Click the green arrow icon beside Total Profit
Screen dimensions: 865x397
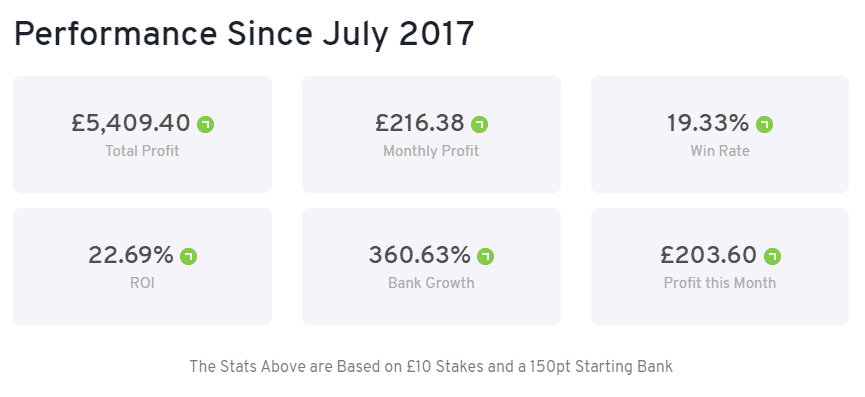coord(206,125)
